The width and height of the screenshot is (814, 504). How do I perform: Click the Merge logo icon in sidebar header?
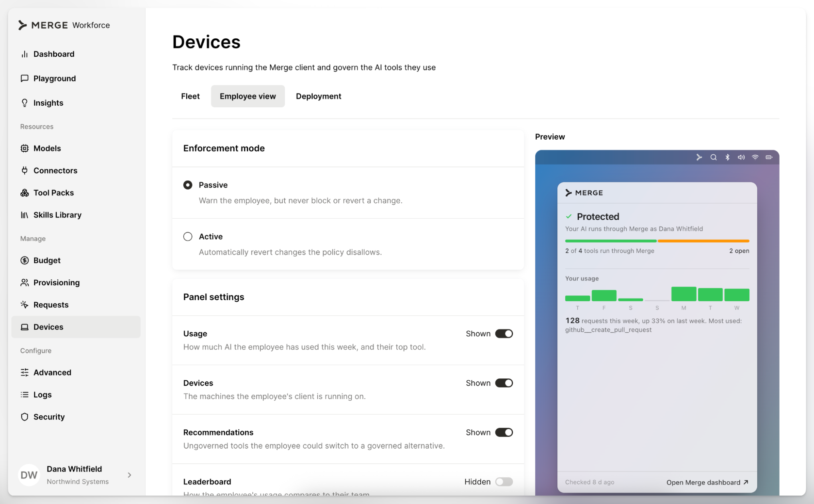coord(23,25)
